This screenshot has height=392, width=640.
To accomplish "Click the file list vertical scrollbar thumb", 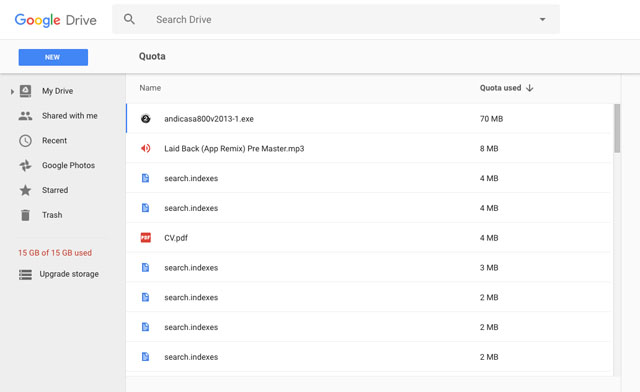I will click(x=617, y=128).
